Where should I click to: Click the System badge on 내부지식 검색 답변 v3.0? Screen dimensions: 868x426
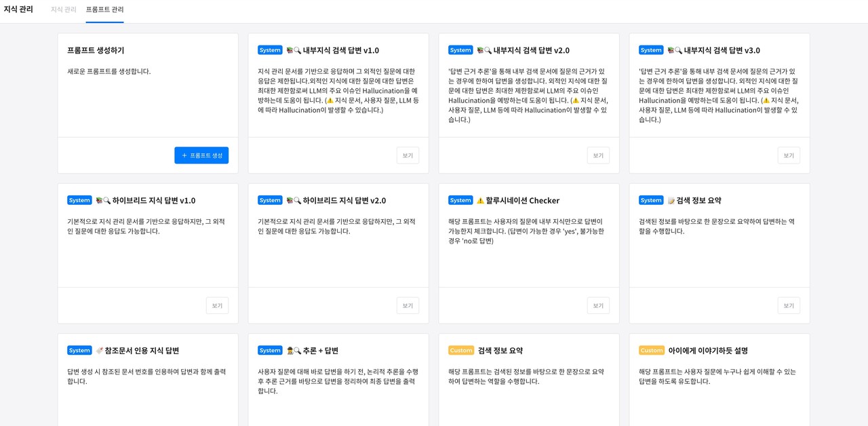tap(651, 50)
